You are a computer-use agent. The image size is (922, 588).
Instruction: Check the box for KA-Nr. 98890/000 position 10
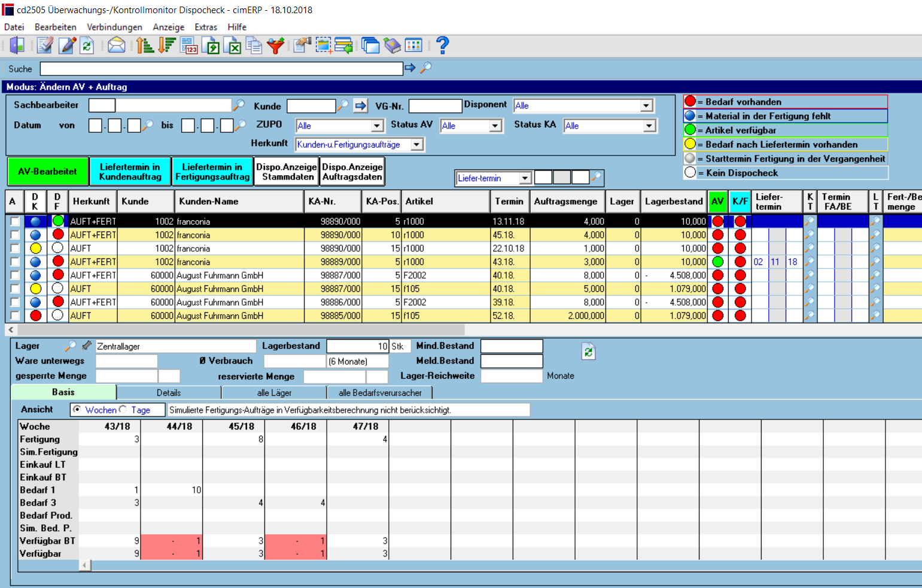(15, 235)
